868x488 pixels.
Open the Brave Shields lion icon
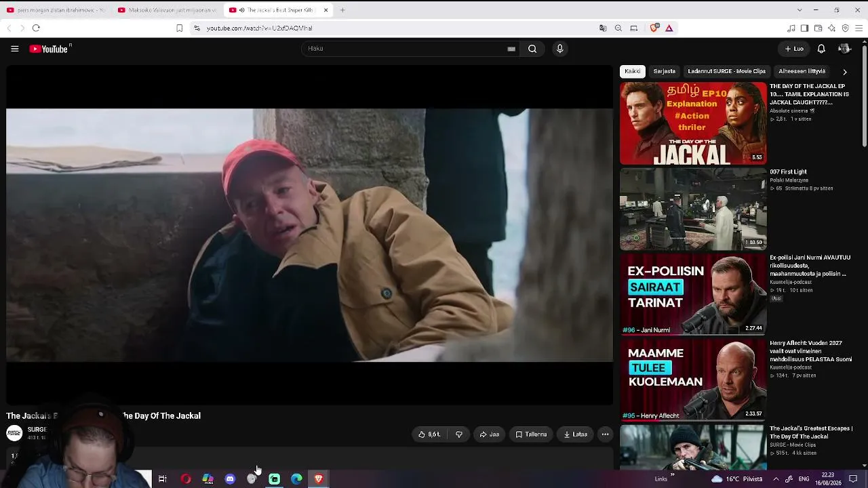pyautogui.click(x=654, y=28)
